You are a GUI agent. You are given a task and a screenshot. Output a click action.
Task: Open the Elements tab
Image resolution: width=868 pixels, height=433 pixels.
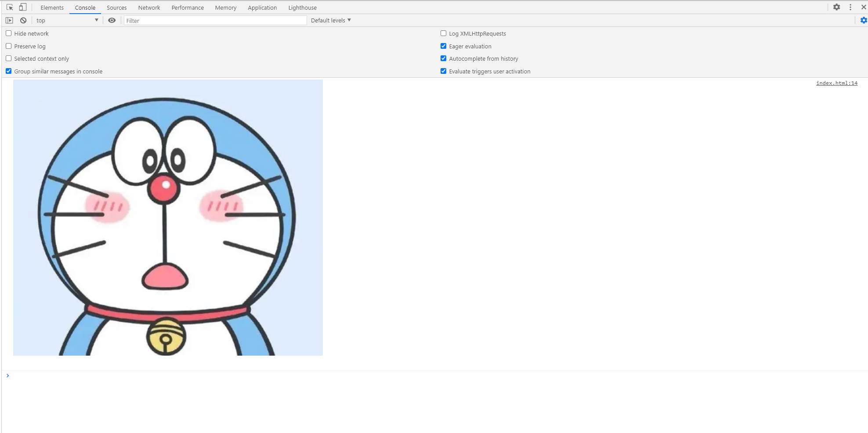[52, 7]
